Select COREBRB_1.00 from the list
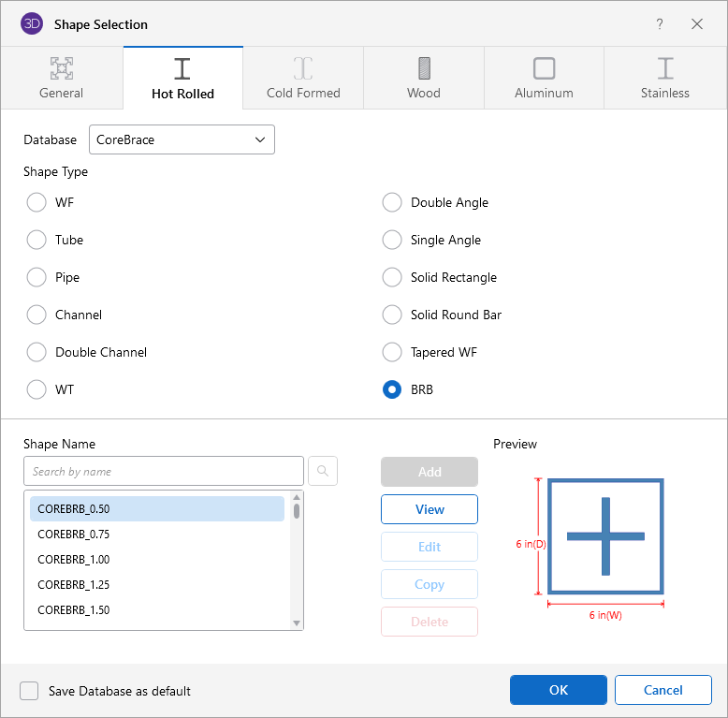 pos(73,559)
